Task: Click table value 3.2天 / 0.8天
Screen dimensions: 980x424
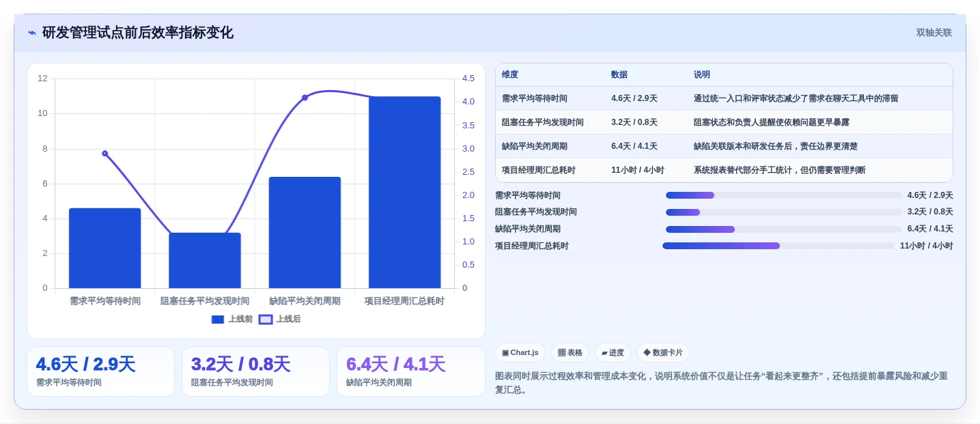Action: point(634,122)
